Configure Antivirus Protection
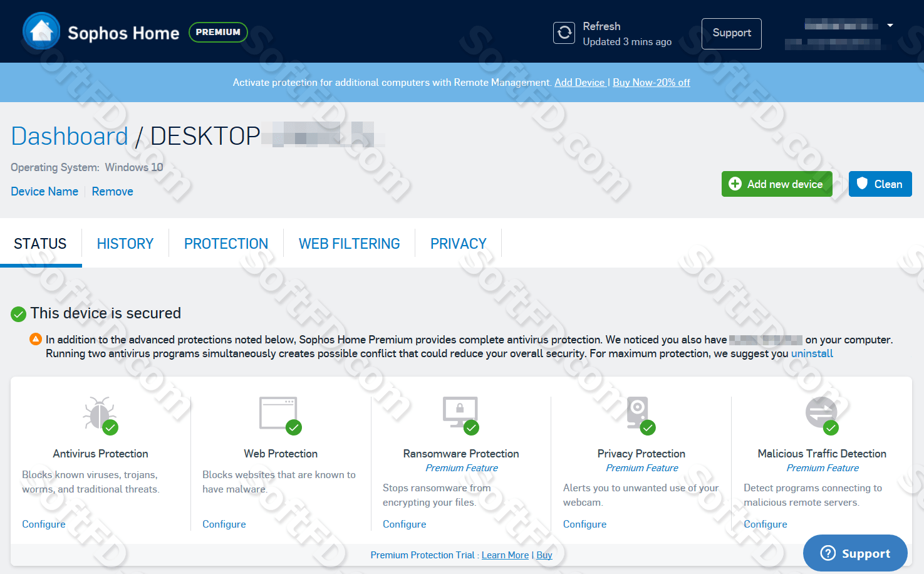The width and height of the screenshot is (924, 574). pyautogui.click(x=44, y=524)
